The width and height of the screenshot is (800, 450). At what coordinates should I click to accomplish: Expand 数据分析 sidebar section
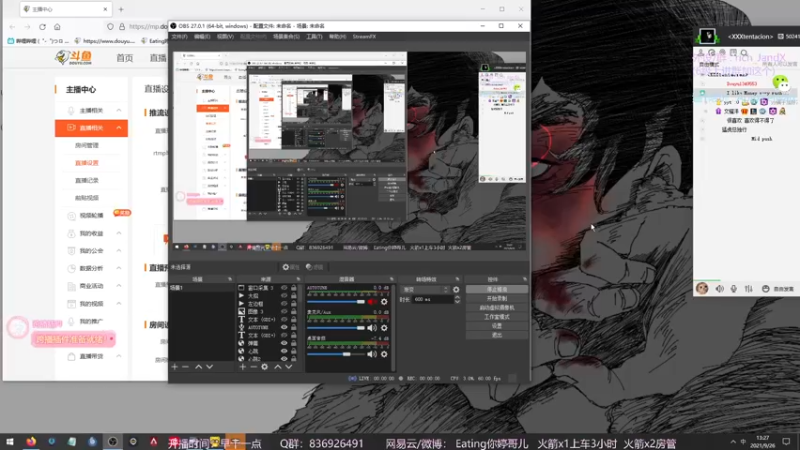coord(119,268)
